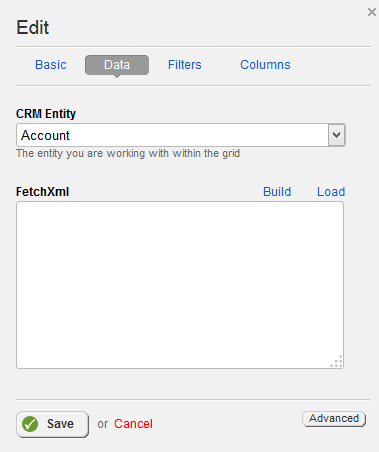Click the FetchXml textarea resize grip
The width and height of the screenshot is (379, 452).
[x=337, y=362]
